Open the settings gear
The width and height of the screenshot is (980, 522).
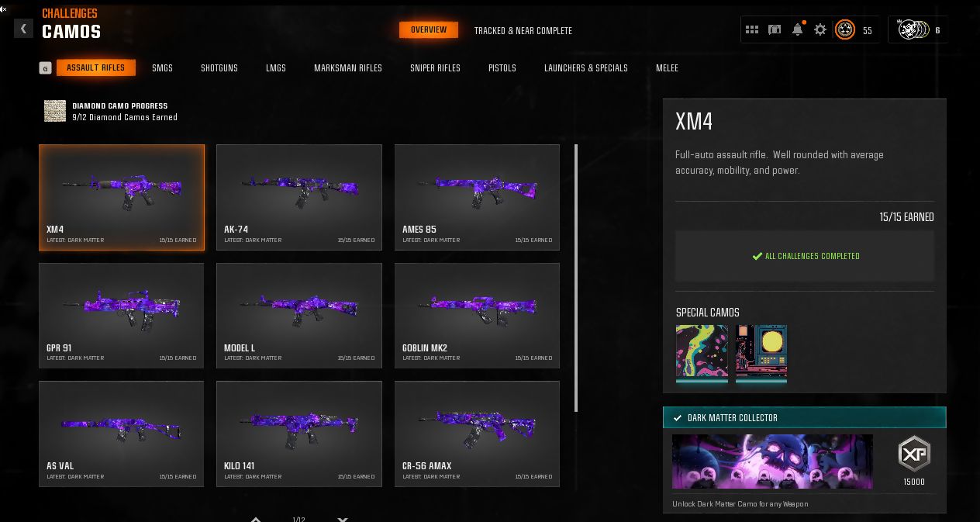pos(820,30)
